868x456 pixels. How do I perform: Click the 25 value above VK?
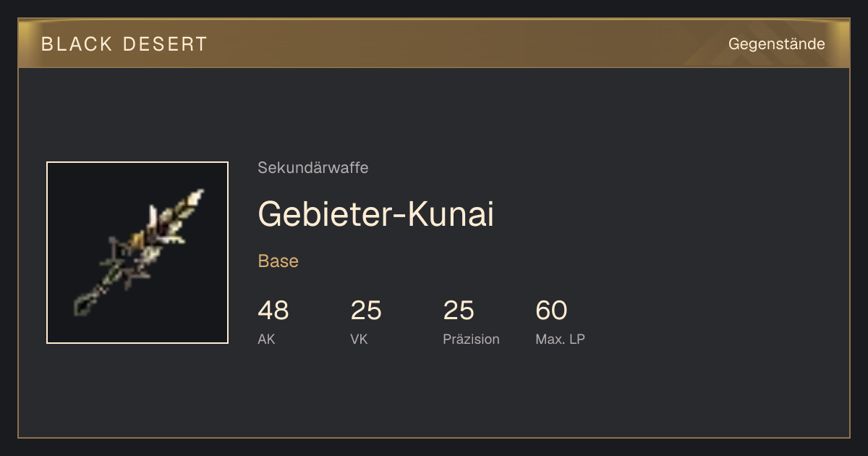[x=366, y=311]
